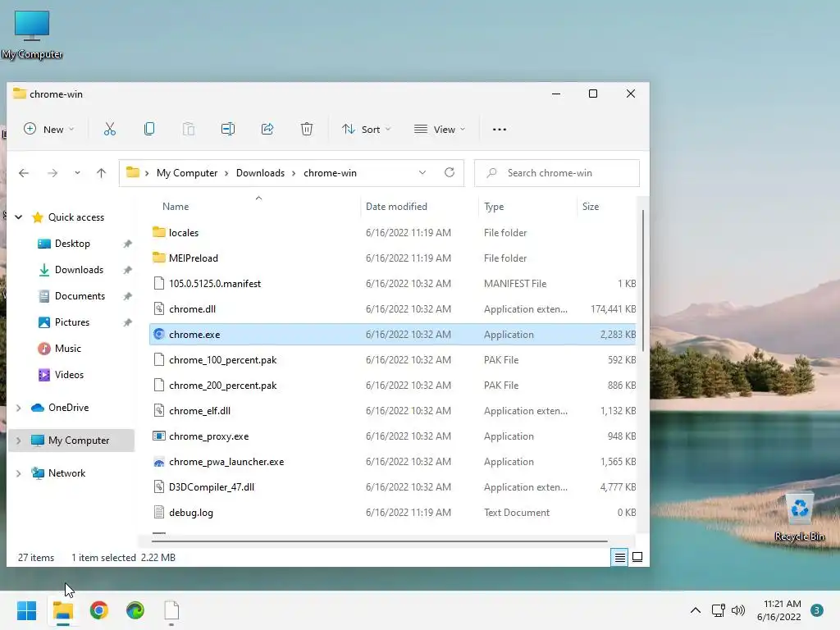Open the See more ellipsis menu
Screen dimensions: 840x630
point(500,129)
